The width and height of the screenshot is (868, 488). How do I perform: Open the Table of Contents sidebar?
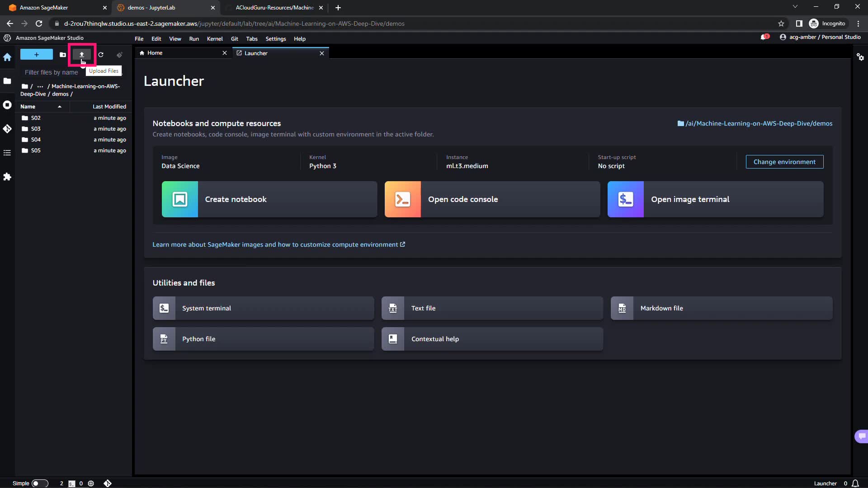[x=7, y=153]
